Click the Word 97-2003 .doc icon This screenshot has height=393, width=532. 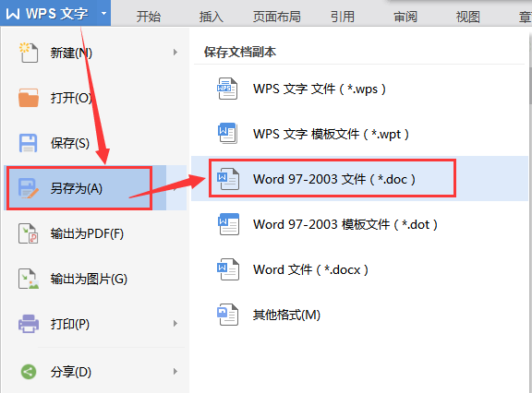[227, 179]
